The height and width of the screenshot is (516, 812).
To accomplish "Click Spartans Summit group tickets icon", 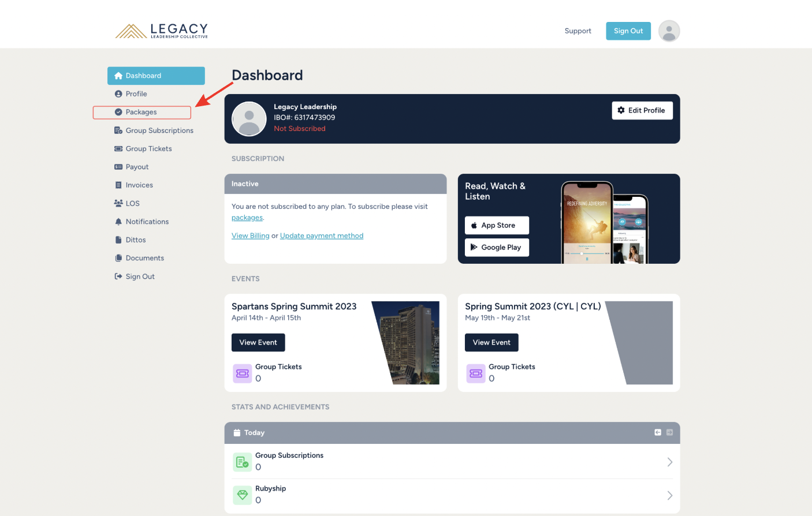I will pyautogui.click(x=242, y=373).
